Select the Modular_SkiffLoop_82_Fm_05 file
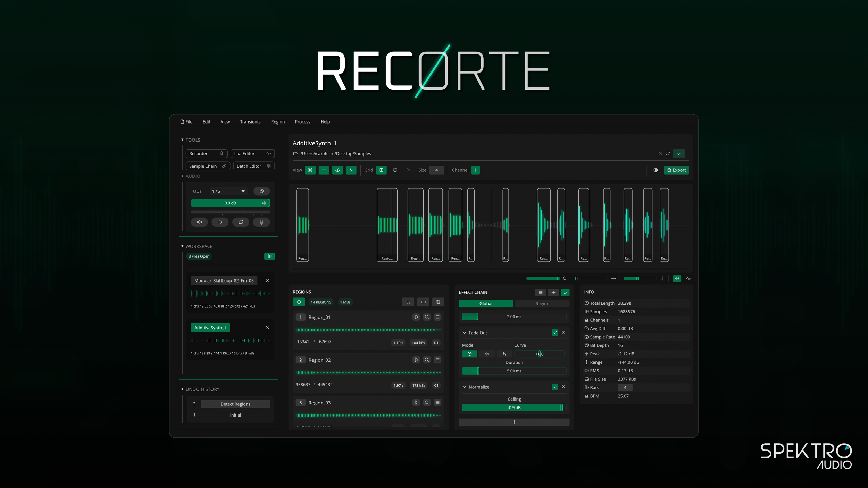This screenshot has height=488, width=868. (224, 280)
